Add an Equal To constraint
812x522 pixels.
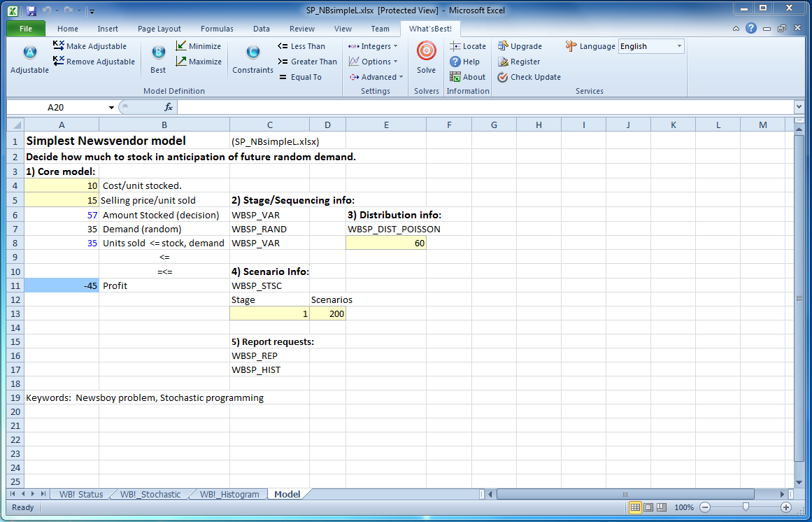pos(300,77)
